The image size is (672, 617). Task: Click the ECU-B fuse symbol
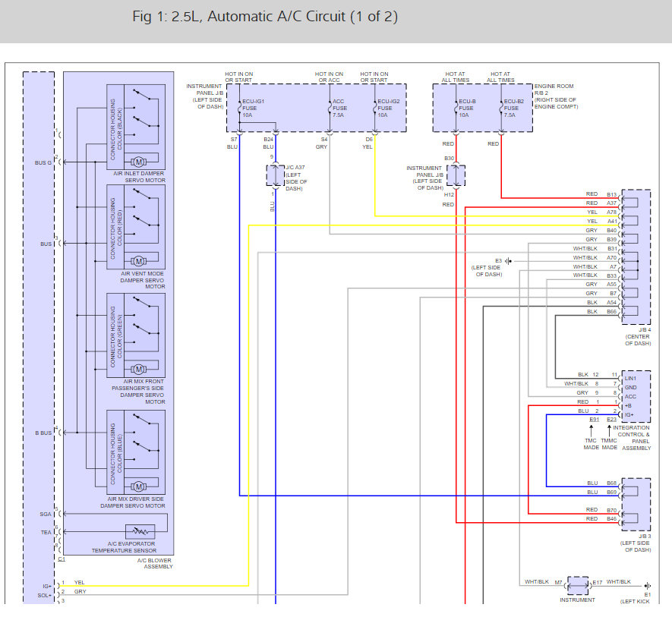point(456,108)
